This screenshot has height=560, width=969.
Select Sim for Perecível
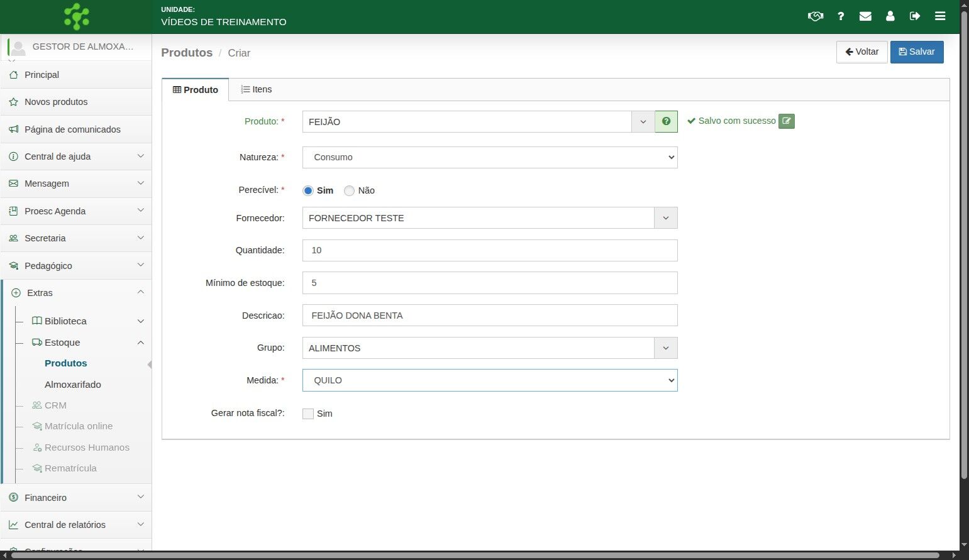coord(308,190)
